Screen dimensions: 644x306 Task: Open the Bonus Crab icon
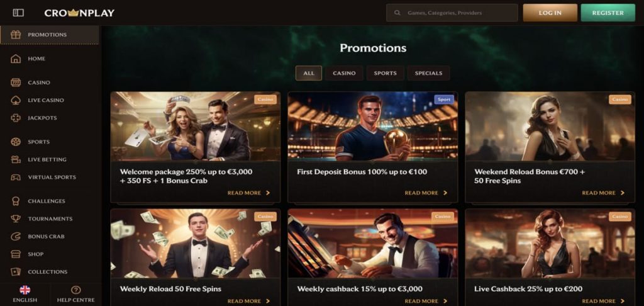click(16, 236)
